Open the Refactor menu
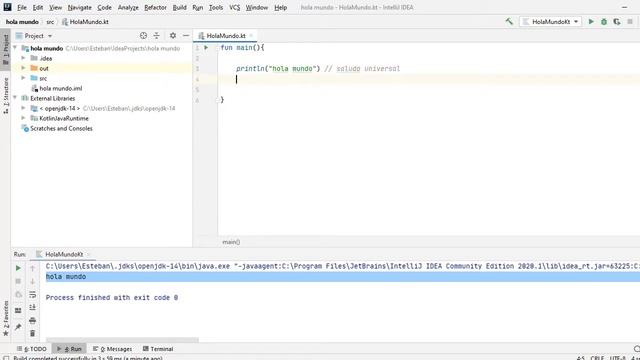 (x=155, y=7)
